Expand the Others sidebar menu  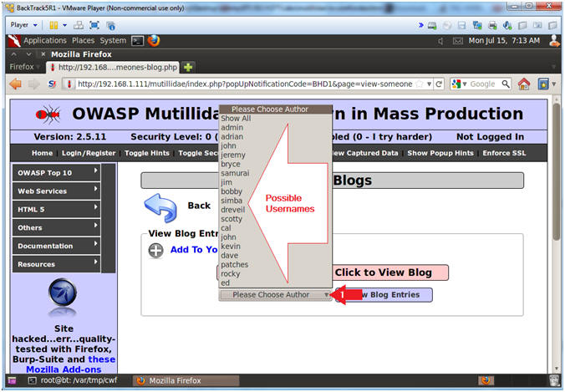tap(56, 227)
